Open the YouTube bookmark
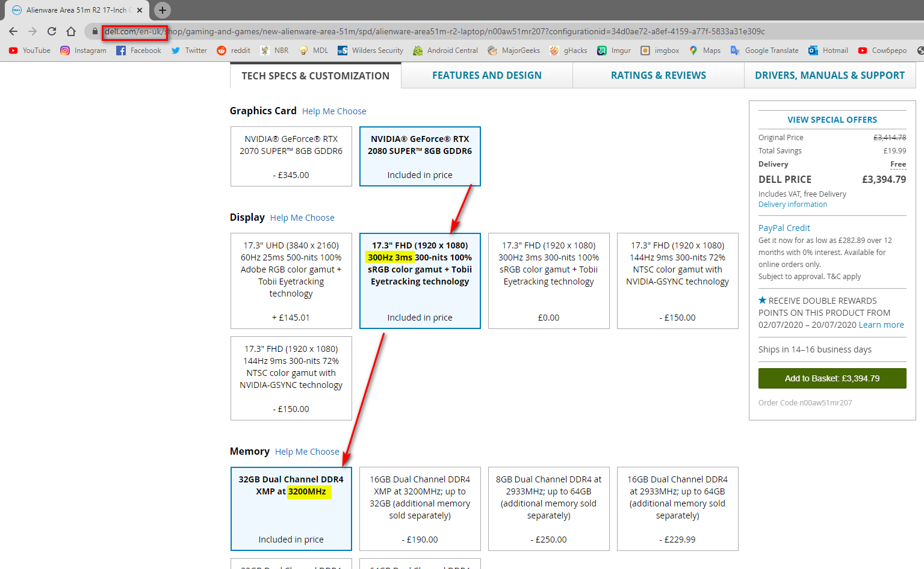Image resolution: width=924 pixels, height=569 pixels. pyautogui.click(x=29, y=51)
